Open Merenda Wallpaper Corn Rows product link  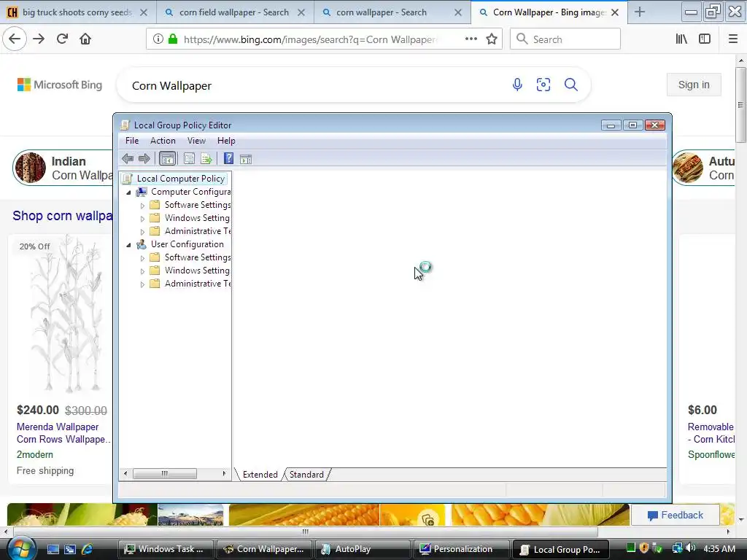coord(63,433)
